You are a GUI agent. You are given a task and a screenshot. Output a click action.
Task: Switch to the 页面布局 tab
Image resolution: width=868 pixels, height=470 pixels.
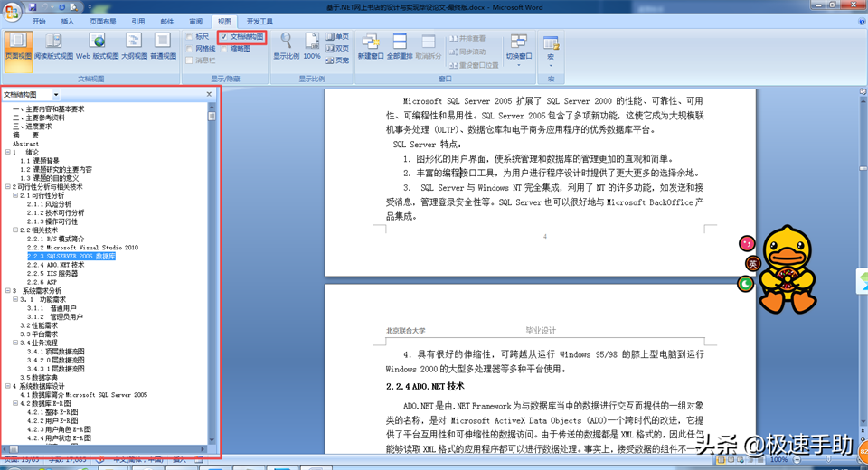coord(102,20)
